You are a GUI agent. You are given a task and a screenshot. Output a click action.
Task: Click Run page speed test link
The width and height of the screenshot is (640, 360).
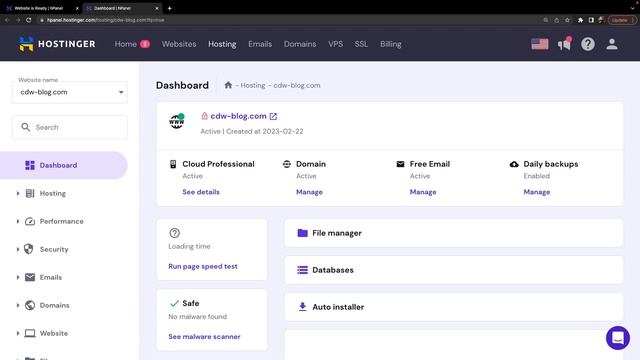click(203, 266)
